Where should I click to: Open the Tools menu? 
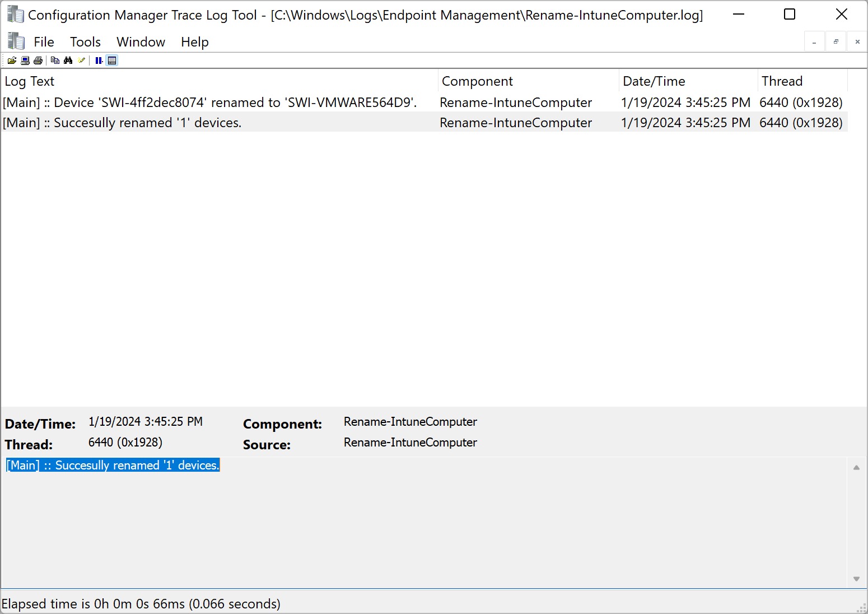click(x=85, y=41)
